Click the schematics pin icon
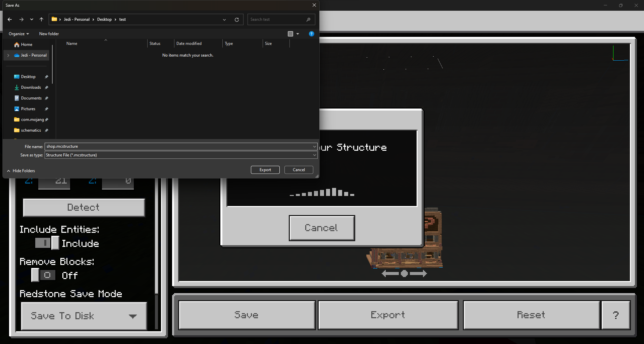Viewport: 644px width, 344px height. click(47, 130)
